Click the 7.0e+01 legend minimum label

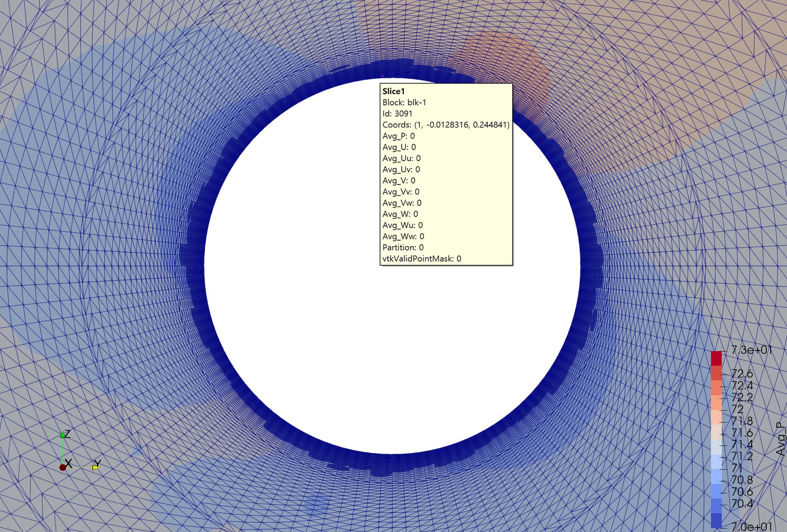751,526
